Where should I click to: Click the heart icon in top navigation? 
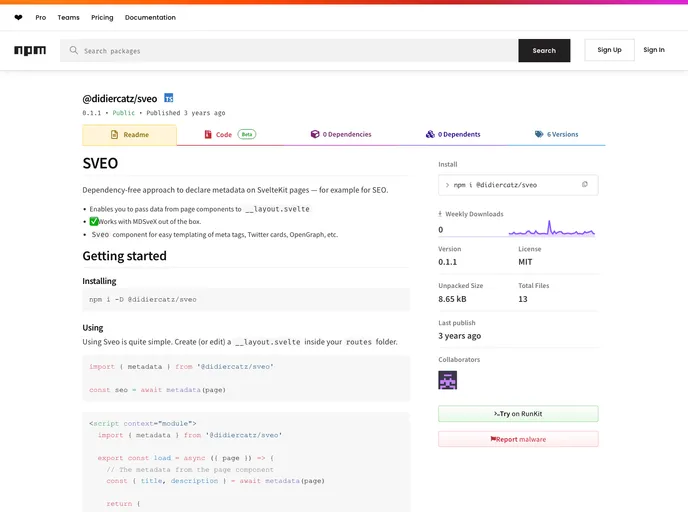click(18, 18)
